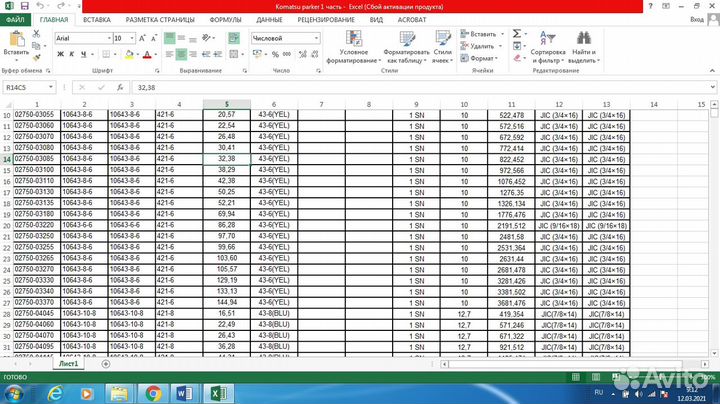Open the ФОРМУЛЫ ribbon tab

coord(225,19)
